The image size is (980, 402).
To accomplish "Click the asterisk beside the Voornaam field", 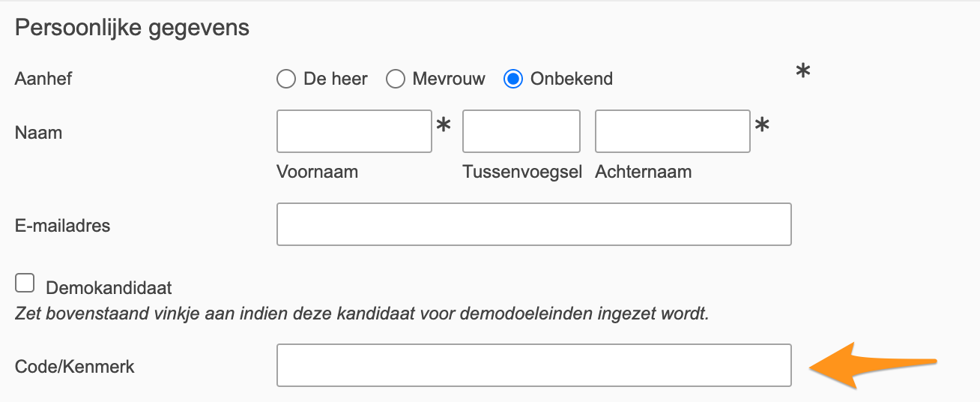I will pyautogui.click(x=444, y=126).
